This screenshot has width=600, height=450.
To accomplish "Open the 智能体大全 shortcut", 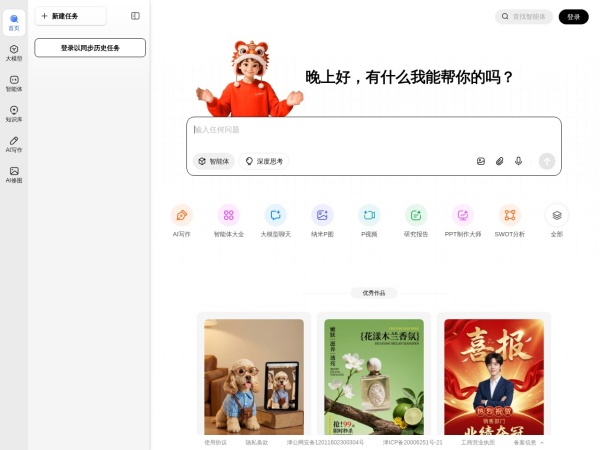I will point(228,221).
